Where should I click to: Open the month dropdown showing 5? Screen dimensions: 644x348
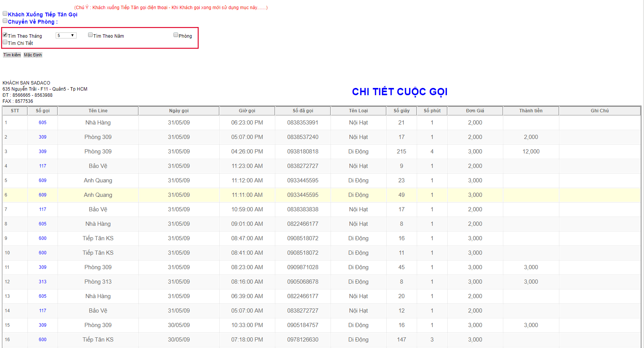point(66,35)
